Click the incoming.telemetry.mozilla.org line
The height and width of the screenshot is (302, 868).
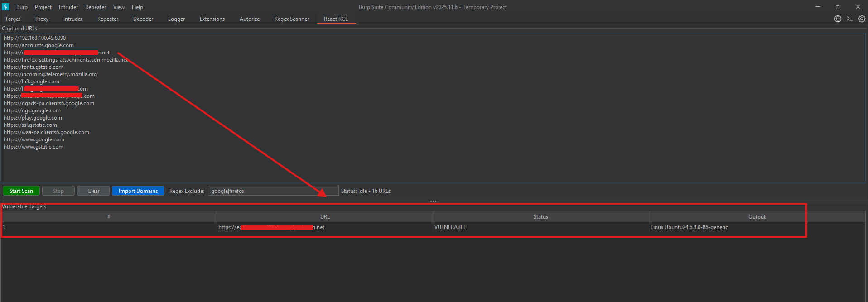tap(50, 74)
